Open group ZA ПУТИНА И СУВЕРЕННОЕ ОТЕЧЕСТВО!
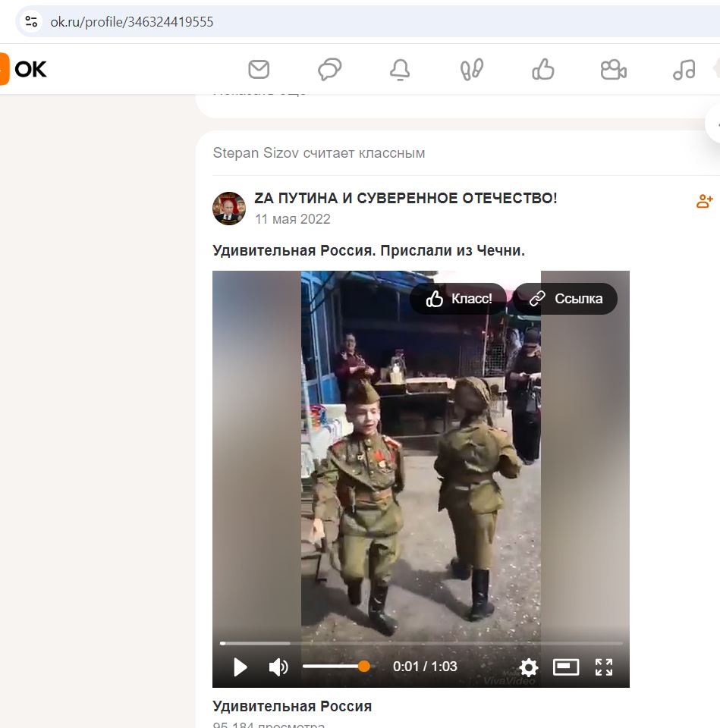The image size is (720, 728). pyautogui.click(x=406, y=198)
